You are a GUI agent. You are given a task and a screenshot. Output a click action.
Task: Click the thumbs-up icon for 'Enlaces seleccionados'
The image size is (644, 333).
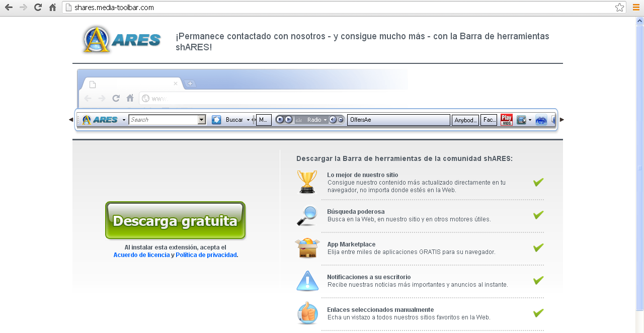(307, 313)
